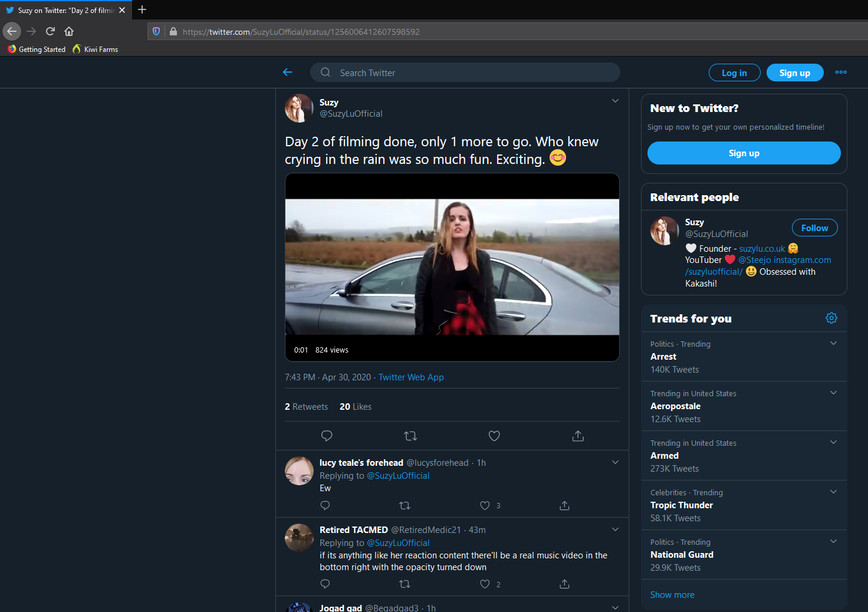
Task: Follow Suzy in Relevant people
Action: 814,228
